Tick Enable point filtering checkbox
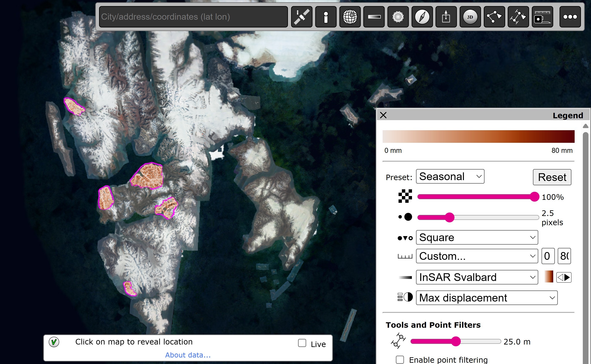 (400, 360)
